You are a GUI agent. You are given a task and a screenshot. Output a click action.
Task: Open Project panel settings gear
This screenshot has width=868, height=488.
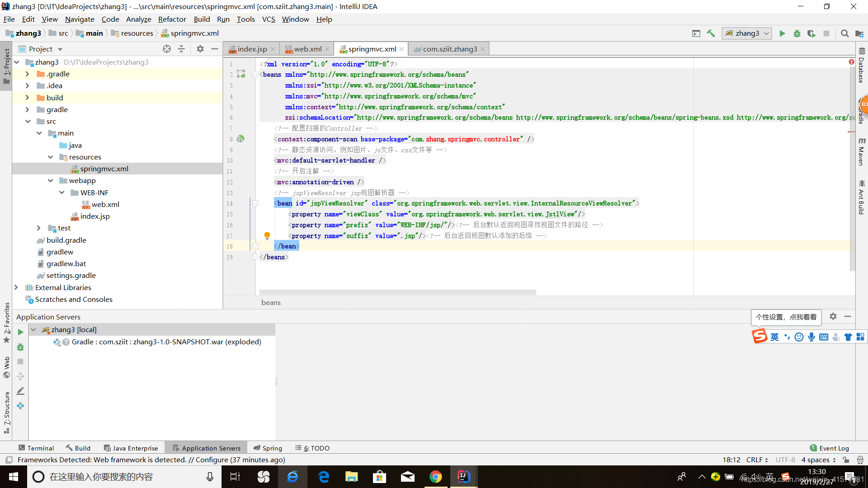click(200, 49)
